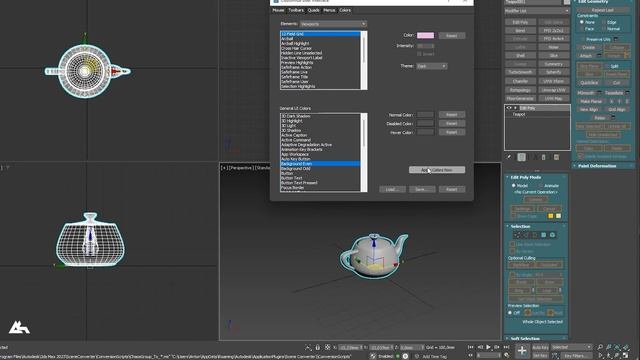Select the Colors tab
Viewport: 640px width, 360px height.
pyautogui.click(x=345, y=10)
